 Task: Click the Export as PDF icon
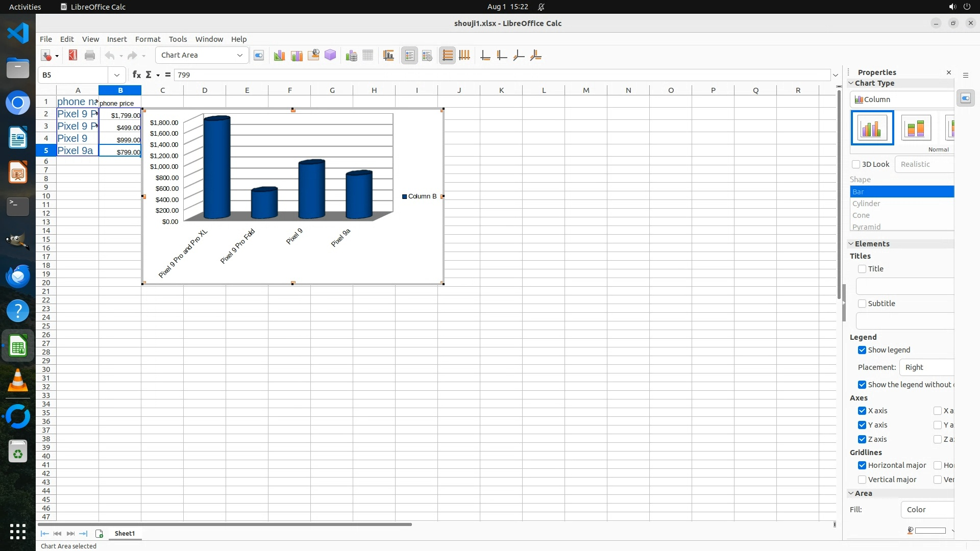[73, 55]
